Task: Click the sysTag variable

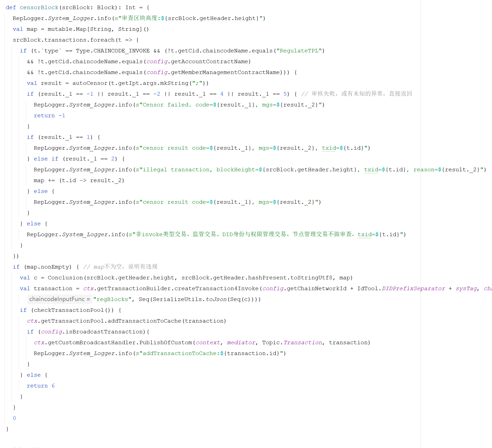Action: click(466, 289)
